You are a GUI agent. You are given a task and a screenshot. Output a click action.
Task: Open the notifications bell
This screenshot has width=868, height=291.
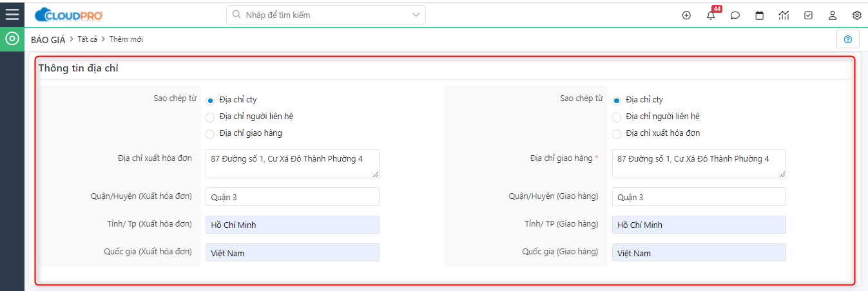click(x=711, y=15)
